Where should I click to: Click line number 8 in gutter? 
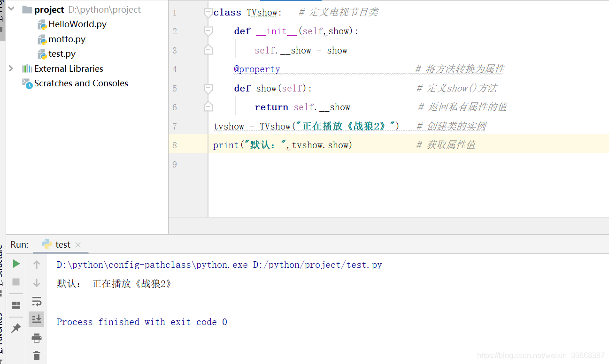(x=175, y=145)
